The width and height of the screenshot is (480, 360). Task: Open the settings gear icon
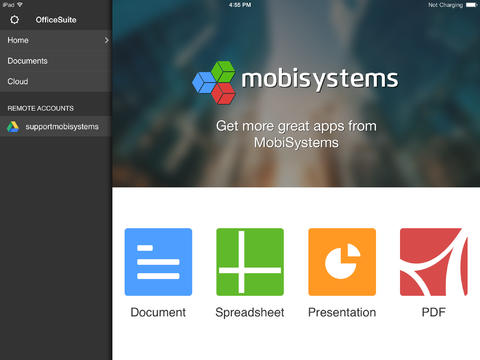[x=14, y=20]
